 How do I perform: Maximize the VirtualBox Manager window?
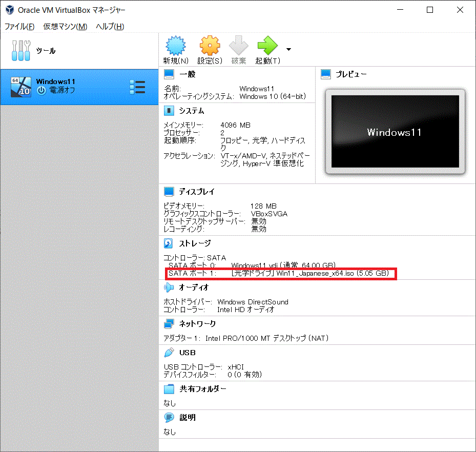[430, 10]
